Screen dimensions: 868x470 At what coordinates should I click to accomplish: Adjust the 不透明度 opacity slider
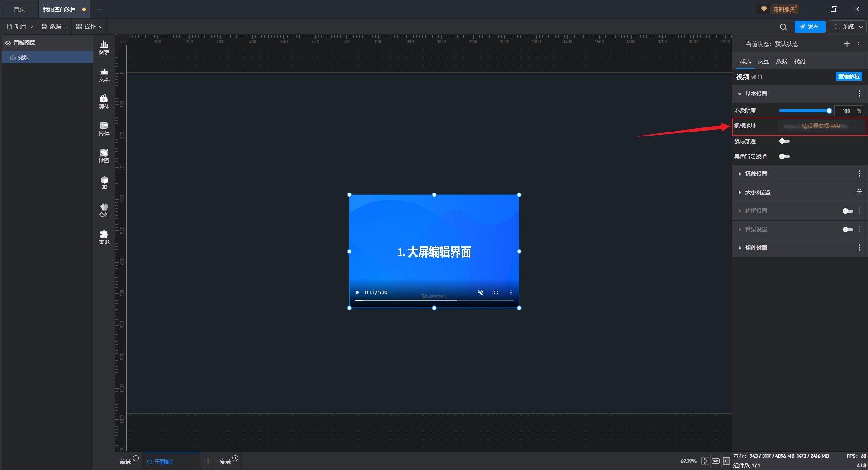coord(805,111)
